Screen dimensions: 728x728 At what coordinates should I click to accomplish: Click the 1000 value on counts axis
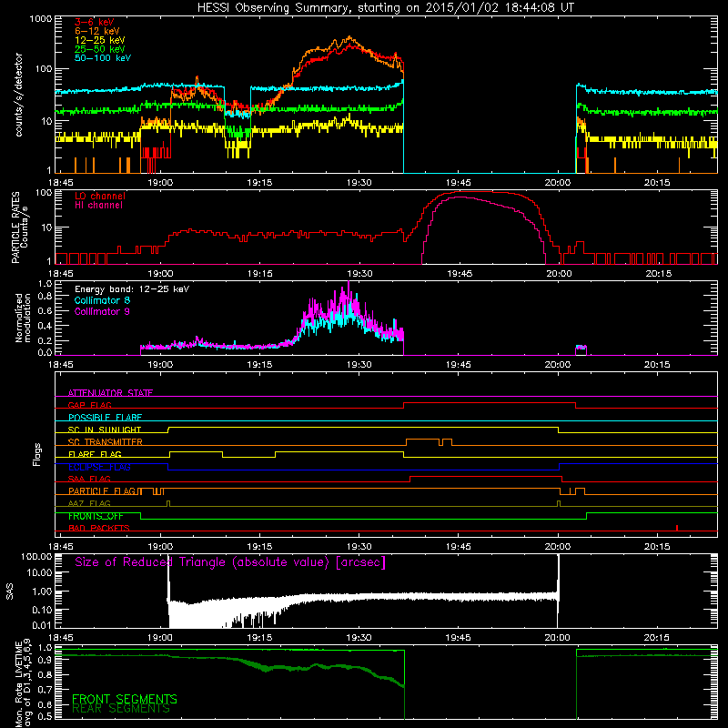click(x=40, y=19)
